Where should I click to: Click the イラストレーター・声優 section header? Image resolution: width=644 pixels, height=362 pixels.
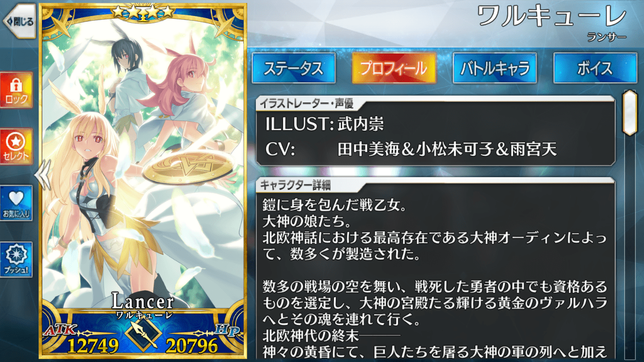click(306, 103)
